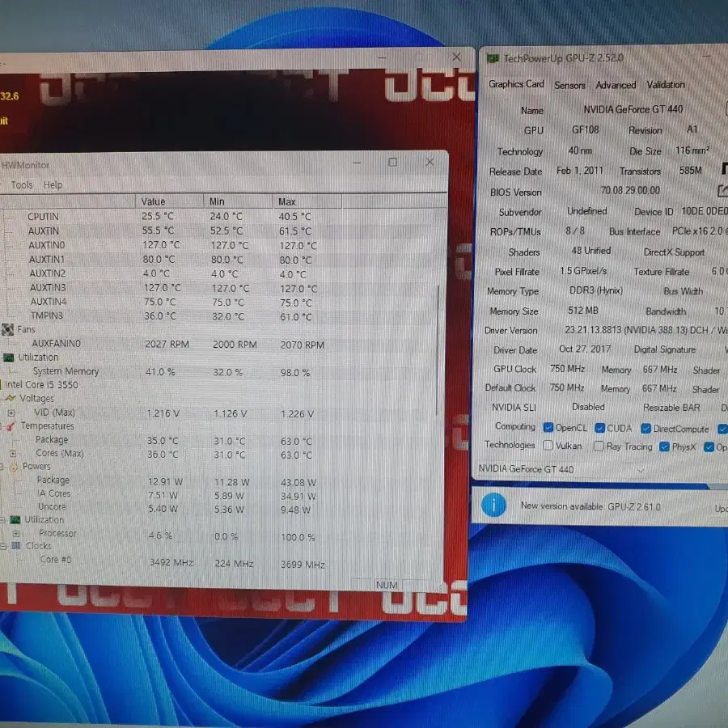728x728 pixels.
Task: Toggle the checkbox labeled Op after PhysX
Action: [x=709, y=447]
